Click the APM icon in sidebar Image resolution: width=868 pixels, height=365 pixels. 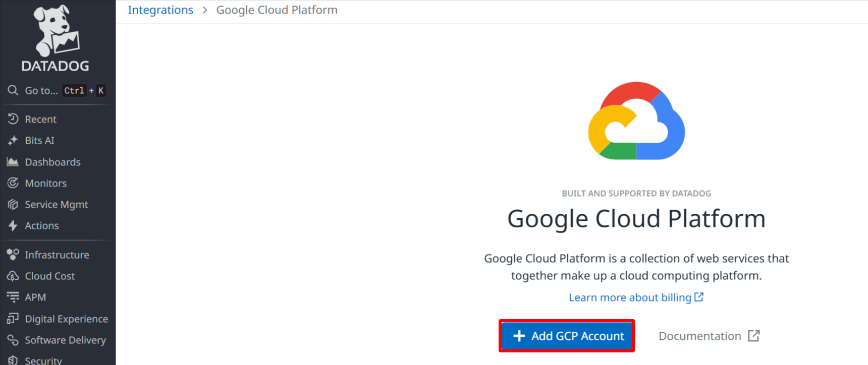click(x=13, y=297)
